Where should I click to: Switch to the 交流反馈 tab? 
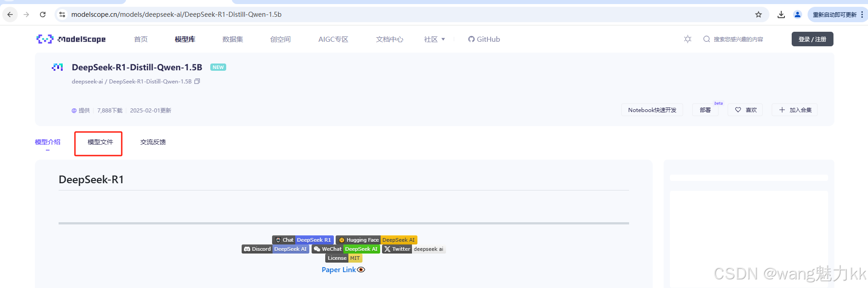pyautogui.click(x=153, y=142)
